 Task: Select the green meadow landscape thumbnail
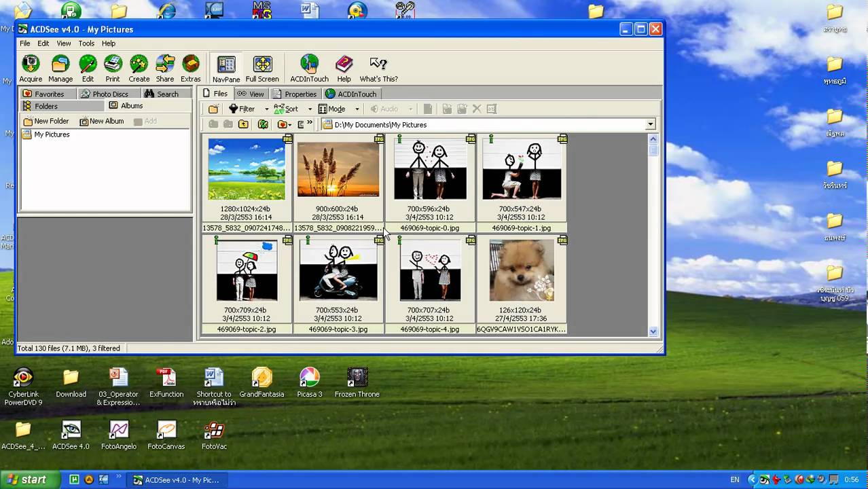click(247, 169)
